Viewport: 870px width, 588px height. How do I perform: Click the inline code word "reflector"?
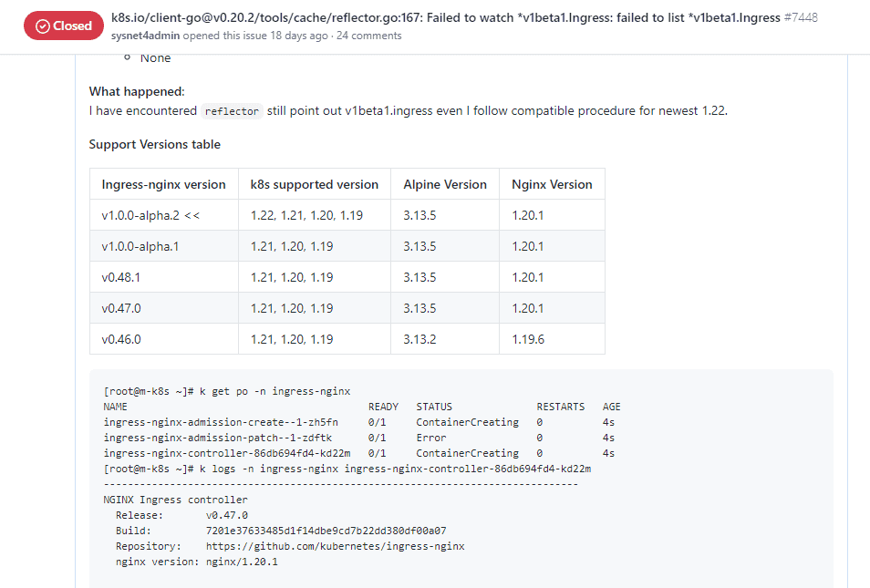[x=232, y=111]
